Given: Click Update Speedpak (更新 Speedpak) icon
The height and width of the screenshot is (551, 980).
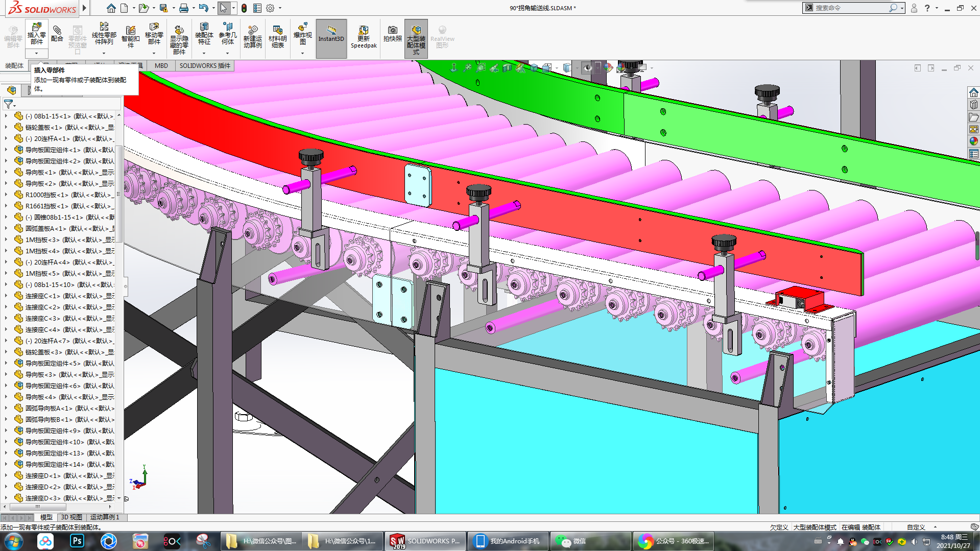Looking at the screenshot, I should pos(364,37).
